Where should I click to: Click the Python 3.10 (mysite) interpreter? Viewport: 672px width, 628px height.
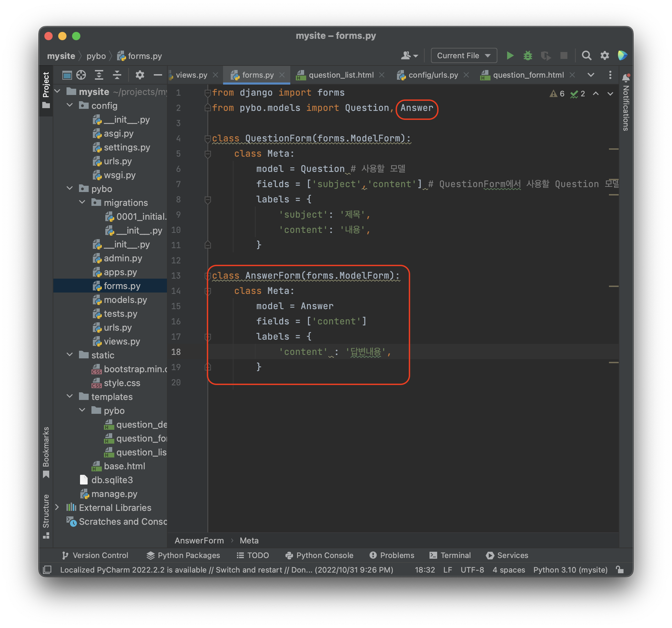(x=570, y=570)
